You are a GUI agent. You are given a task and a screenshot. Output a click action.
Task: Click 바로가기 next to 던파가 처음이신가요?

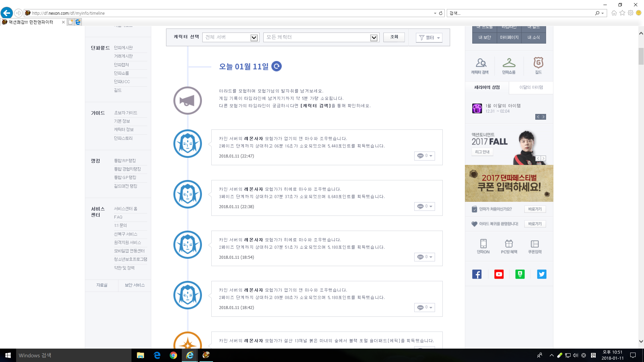tap(535, 209)
